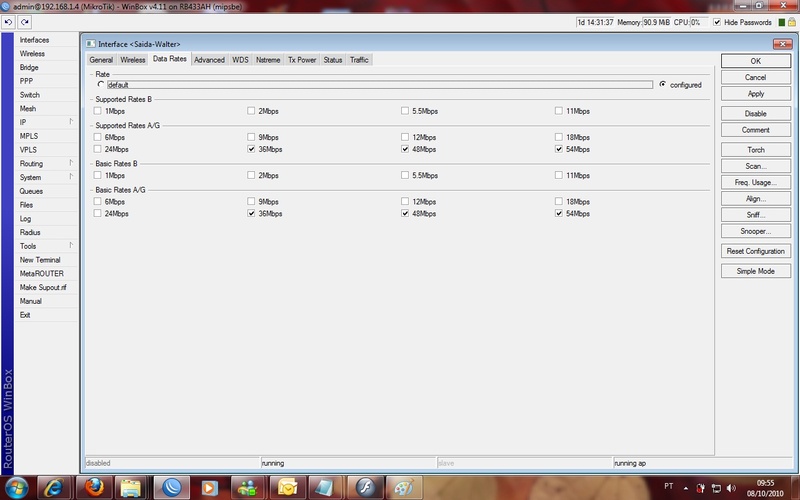Click the volume speaker tray icon

tap(731, 488)
